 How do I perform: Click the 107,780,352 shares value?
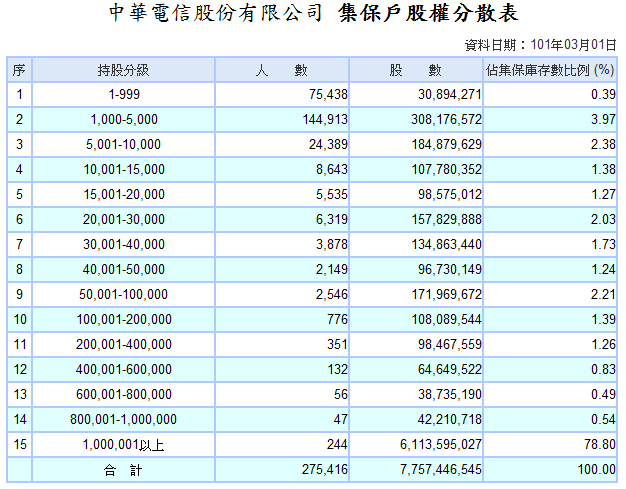[446, 170]
